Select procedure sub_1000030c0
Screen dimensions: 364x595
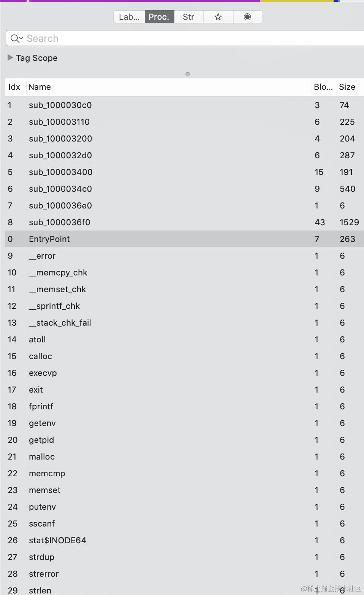coord(185,105)
